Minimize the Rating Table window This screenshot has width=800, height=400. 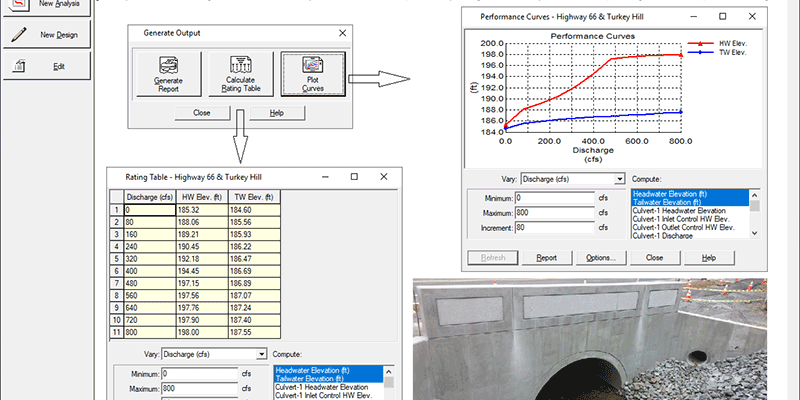coord(325,177)
